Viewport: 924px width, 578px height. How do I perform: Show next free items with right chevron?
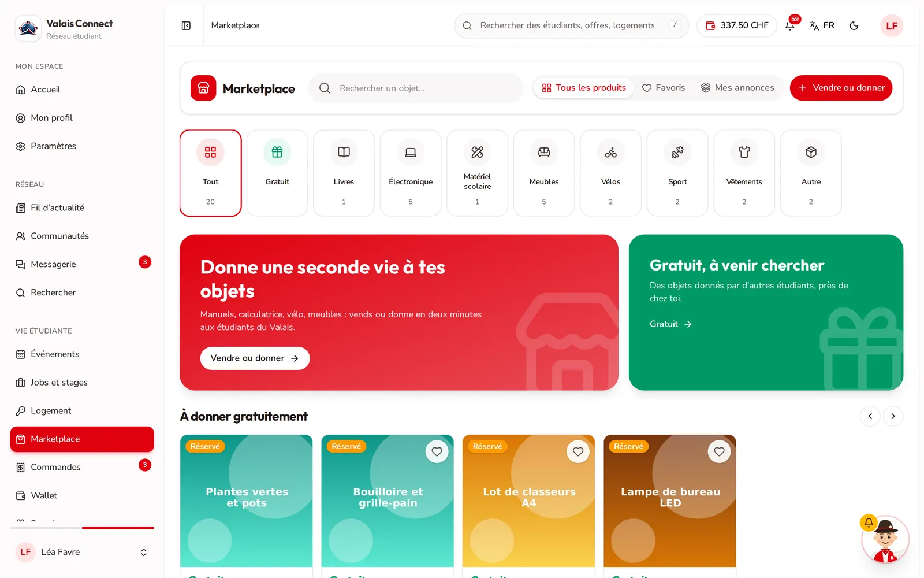pos(893,416)
